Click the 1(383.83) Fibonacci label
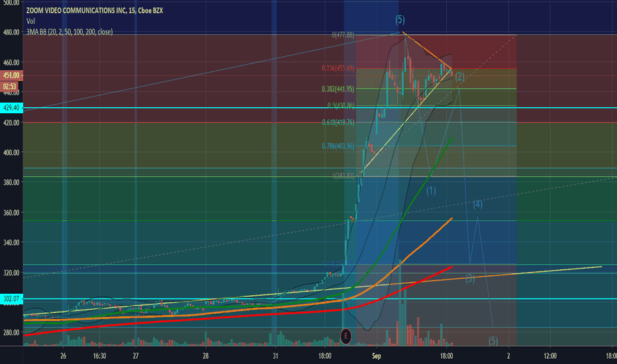Viewport: 617px width, 364px height. coord(343,176)
